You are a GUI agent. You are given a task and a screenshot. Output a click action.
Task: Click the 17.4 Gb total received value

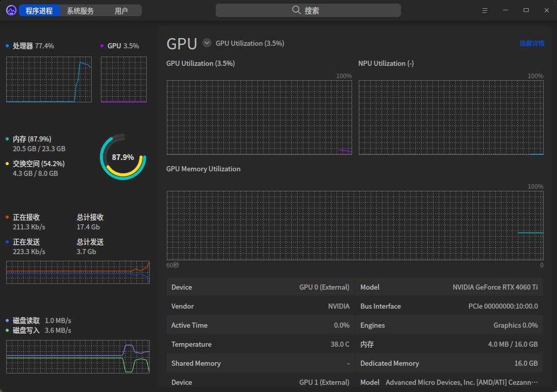(x=88, y=227)
